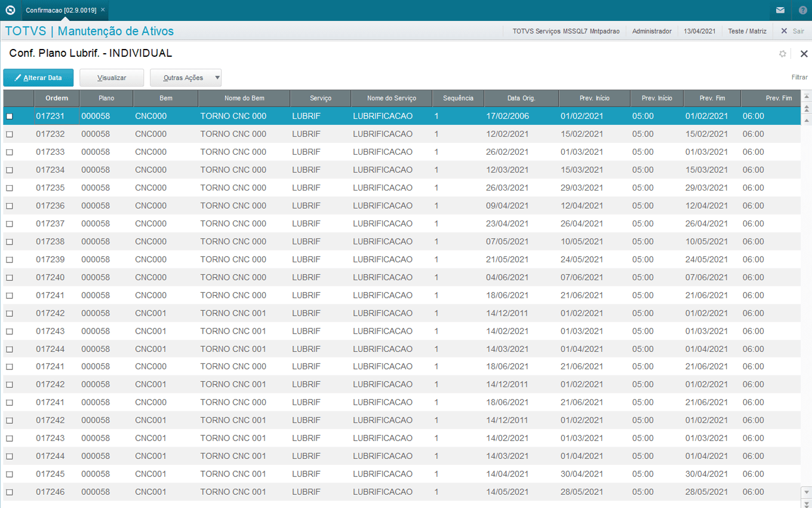Close the Conf. Plano Lubrif. panel
The height and width of the screenshot is (508, 812).
(804, 54)
